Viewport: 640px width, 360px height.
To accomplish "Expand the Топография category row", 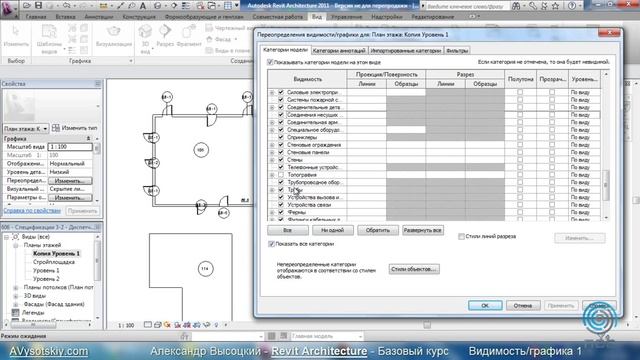I will pyautogui.click(x=272, y=175).
